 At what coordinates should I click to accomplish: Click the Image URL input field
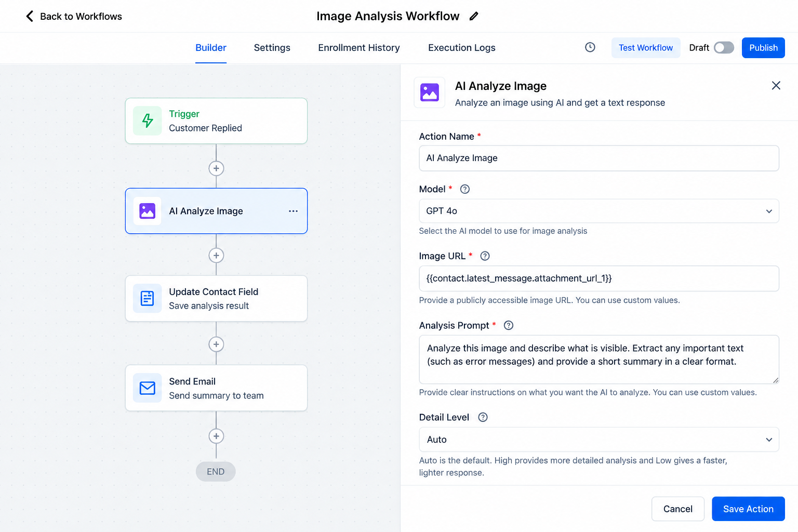point(599,278)
